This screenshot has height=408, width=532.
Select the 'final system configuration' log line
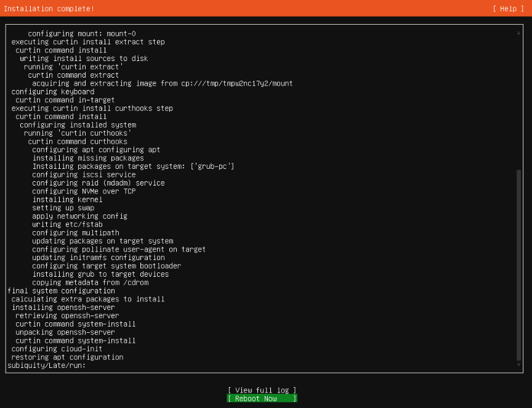(61, 291)
